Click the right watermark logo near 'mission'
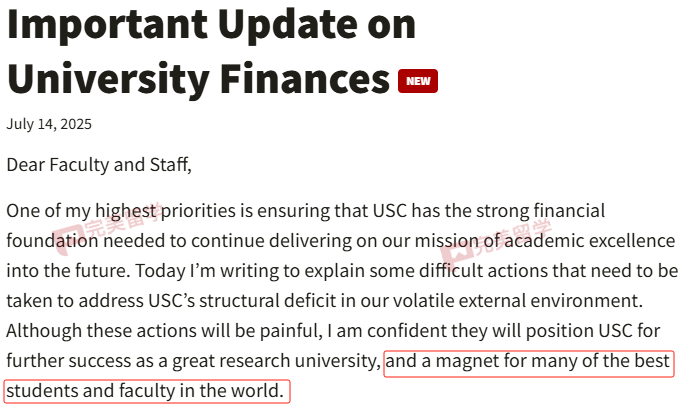The width and height of the screenshot is (686, 411). pyautogui.click(x=456, y=253)
